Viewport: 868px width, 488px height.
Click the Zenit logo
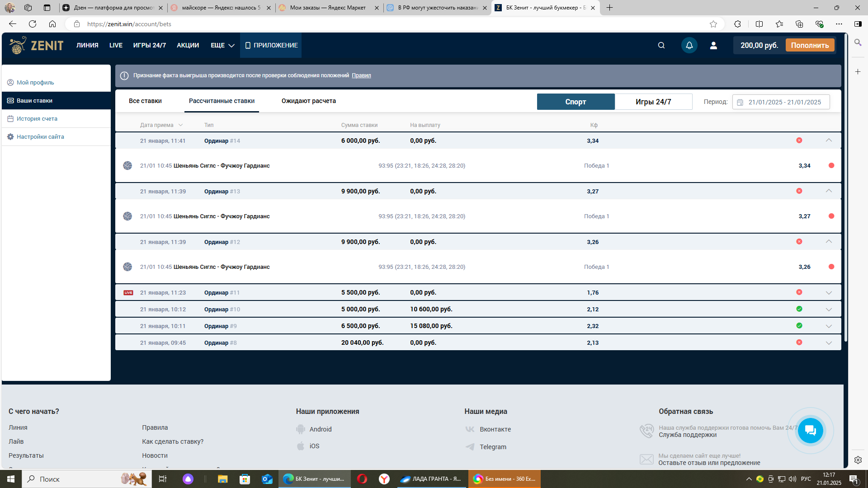(x=37, y=45)
